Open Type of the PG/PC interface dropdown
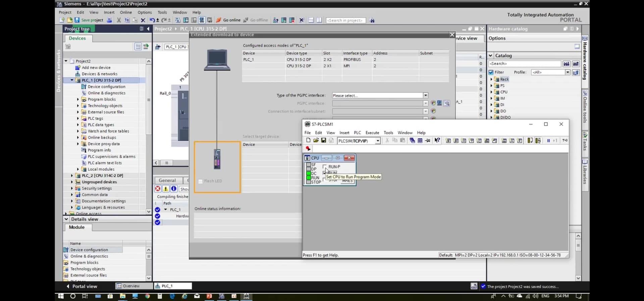644x301 pixels. click(425, 95)
